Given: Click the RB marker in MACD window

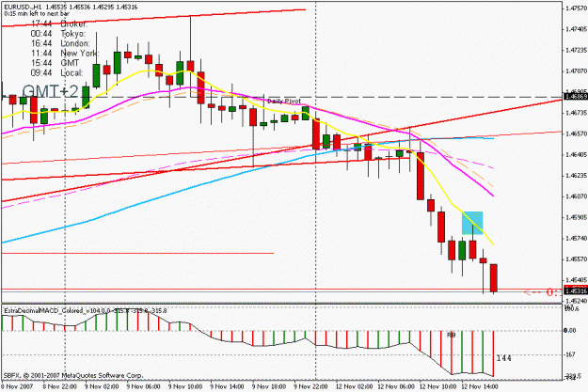Looking at the screenshot, I should [x=452, y=335].
